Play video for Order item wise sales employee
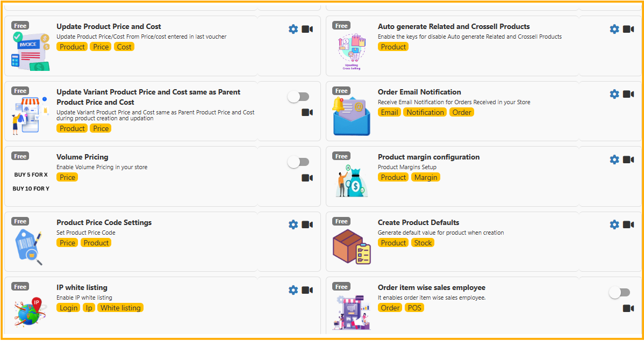 point(628,308)
